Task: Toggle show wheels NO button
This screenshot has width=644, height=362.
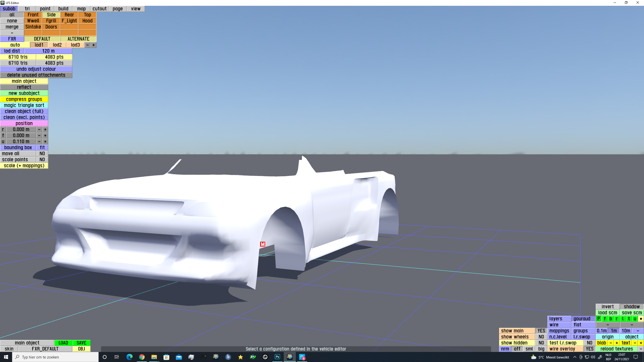Action: click(541, 337)
